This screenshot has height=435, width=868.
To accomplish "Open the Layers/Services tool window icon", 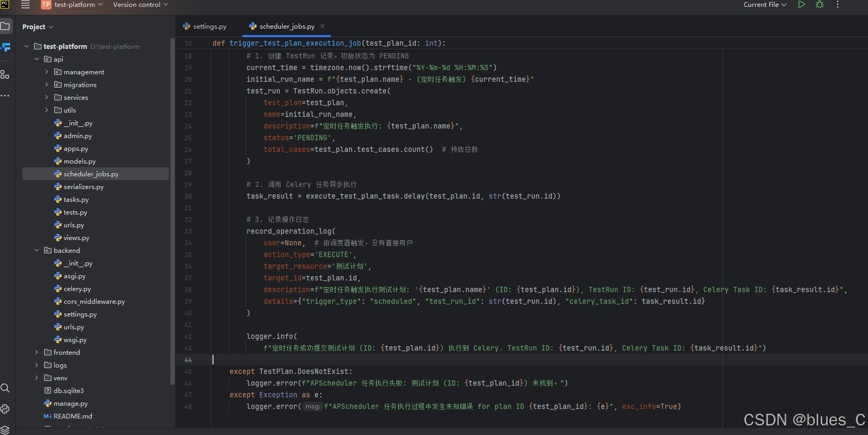I will pos(5,430).
